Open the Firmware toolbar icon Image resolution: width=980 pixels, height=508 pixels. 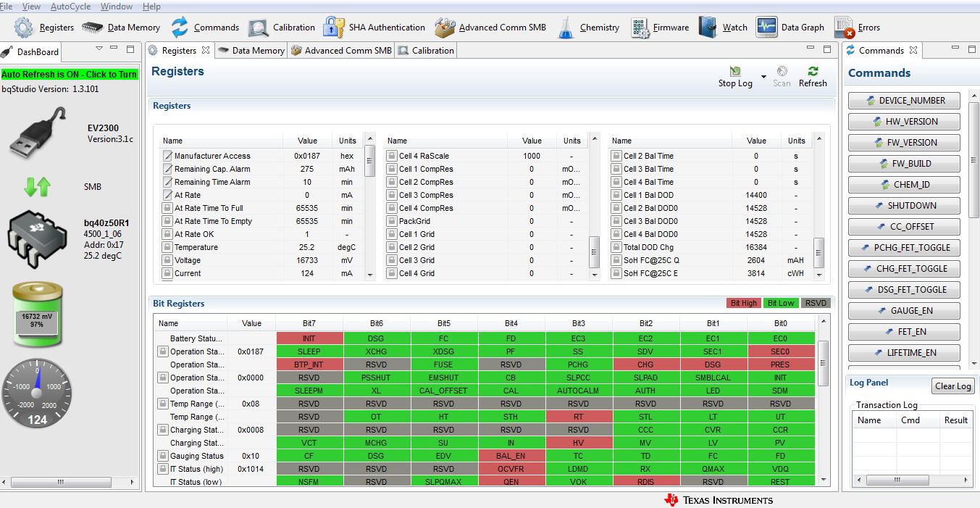coord(639,28)
